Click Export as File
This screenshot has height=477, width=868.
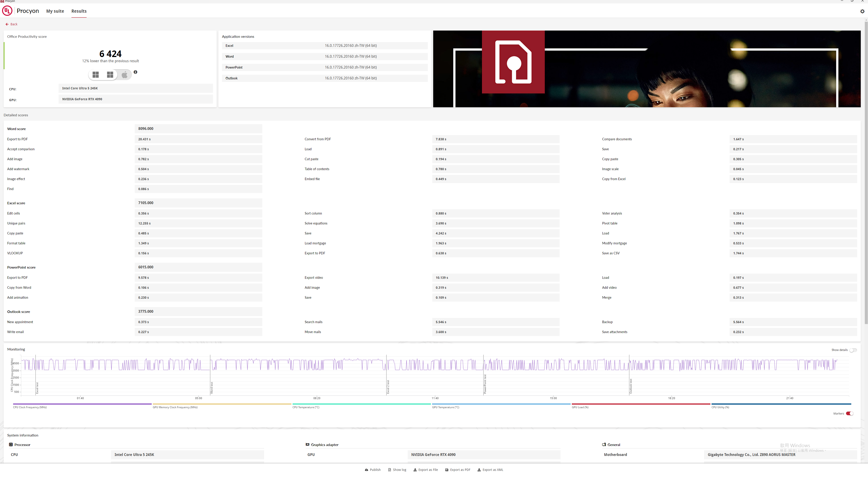click(426, 470)
